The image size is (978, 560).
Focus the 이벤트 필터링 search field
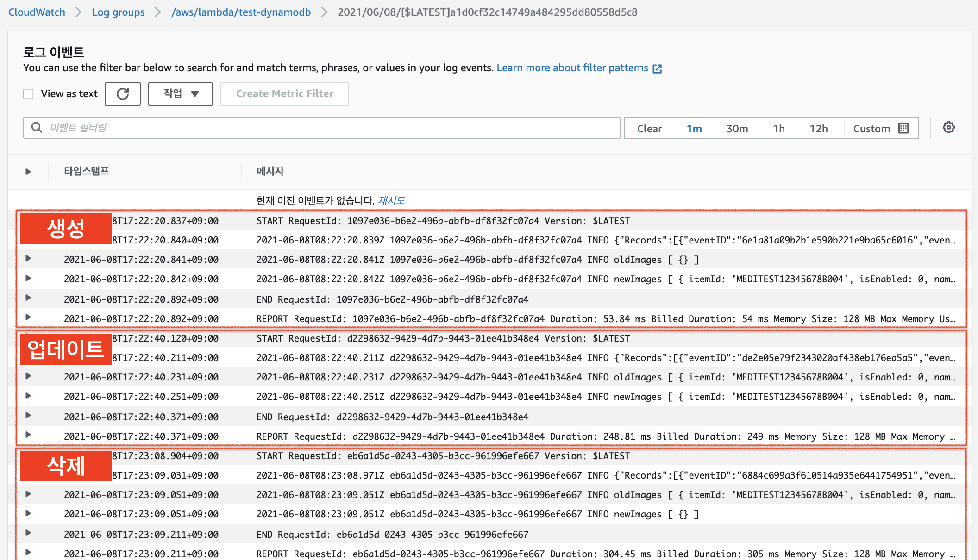click(324, 127)
